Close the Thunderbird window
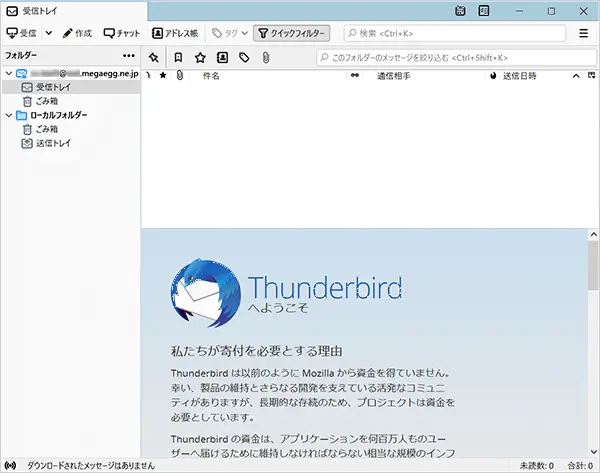The height and width of the screenshot is (473, 600). tap(583, 11)
